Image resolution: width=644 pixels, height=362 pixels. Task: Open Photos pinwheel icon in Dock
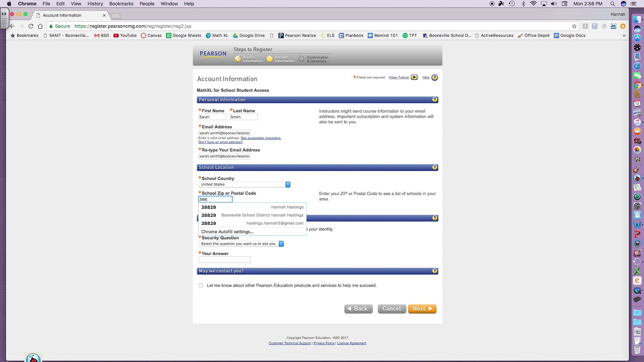point(637,150)
